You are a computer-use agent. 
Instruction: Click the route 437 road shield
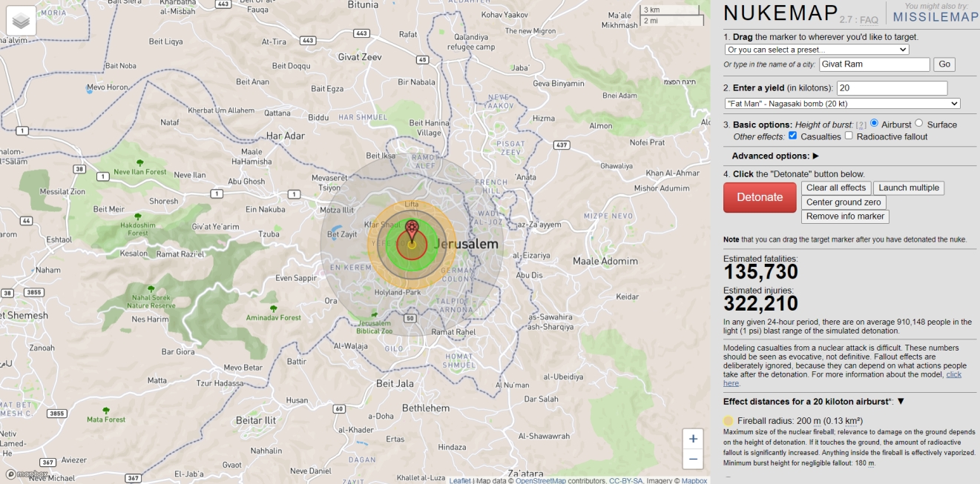(x=562, y=145)
